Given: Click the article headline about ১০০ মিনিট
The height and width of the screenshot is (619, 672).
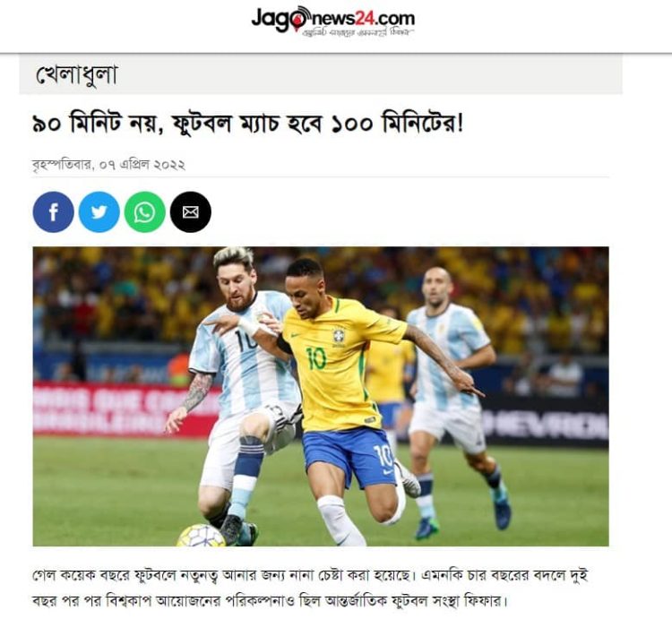Looking at the screenshot, I should [248, 125].
